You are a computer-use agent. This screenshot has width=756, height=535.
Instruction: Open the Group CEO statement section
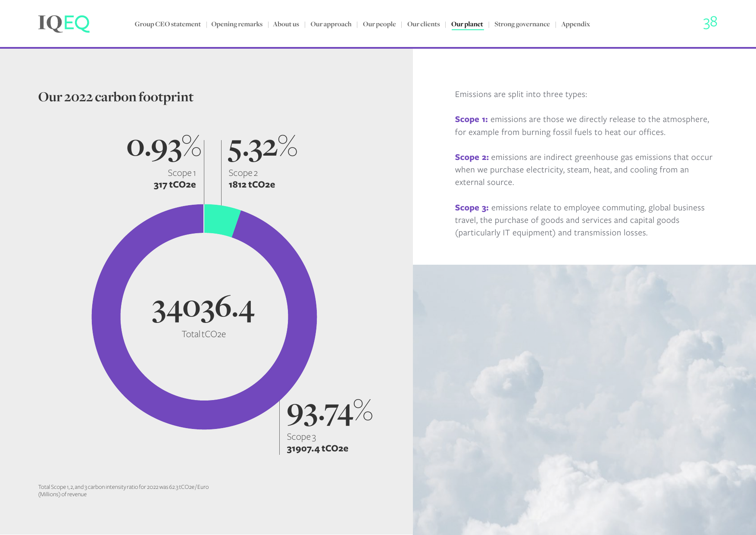click(168, 24)
